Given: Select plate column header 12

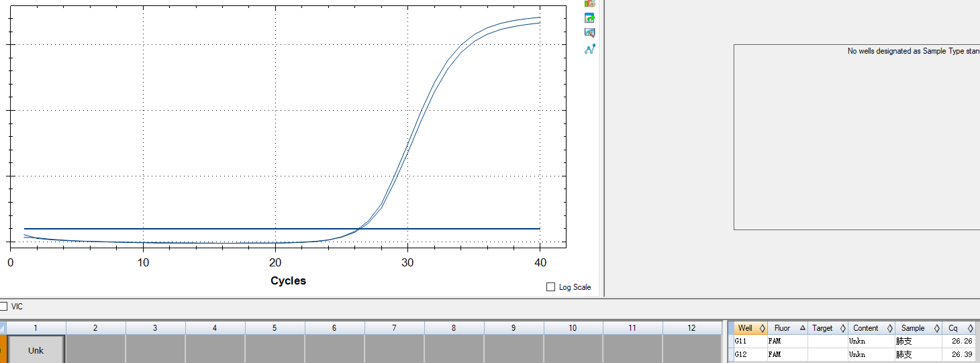Looking at the screenshot, I should 692,328.
